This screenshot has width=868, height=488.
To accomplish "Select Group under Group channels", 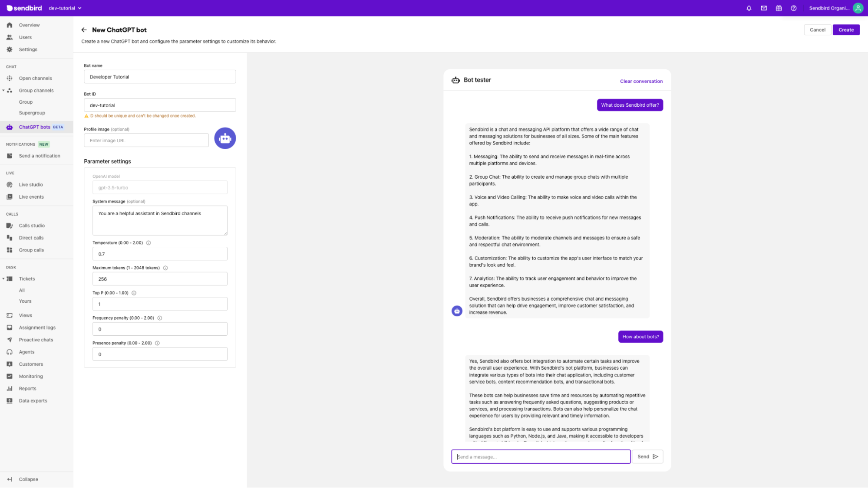I will pos(26,102).
